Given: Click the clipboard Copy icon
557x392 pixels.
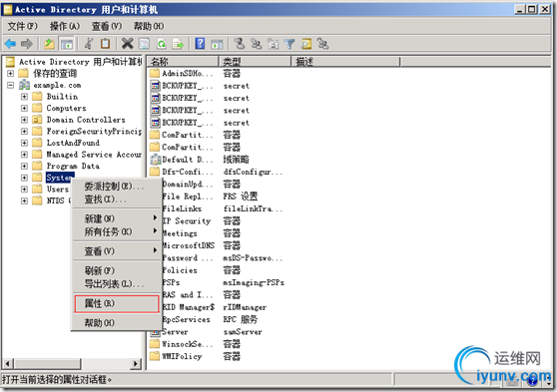Looking at the screenshot, I should [x=105, y=44].
